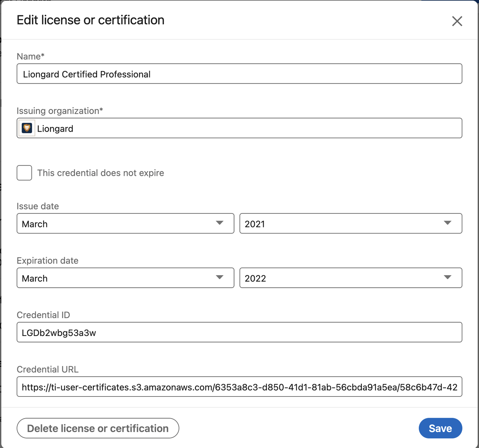
Task: Edit the Name field with Liongard Certified Professional
Action: click(239, 74)
